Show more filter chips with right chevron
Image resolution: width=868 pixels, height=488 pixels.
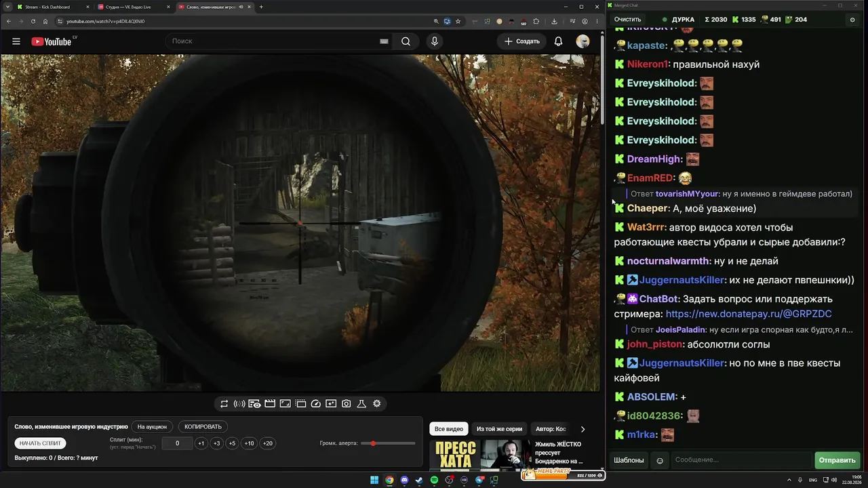(583, 429)
